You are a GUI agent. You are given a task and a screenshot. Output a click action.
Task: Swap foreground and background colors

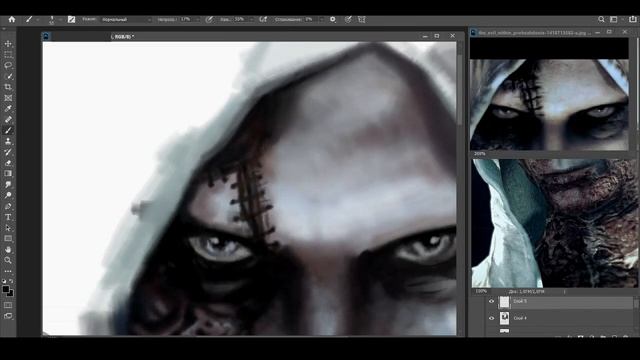(x=11, y=281)
